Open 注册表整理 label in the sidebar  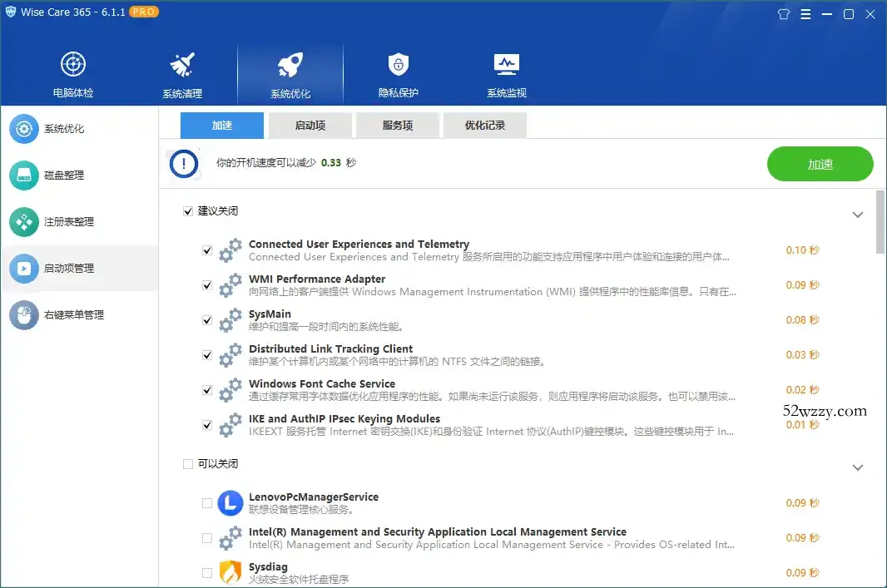[x=69, y=221]
